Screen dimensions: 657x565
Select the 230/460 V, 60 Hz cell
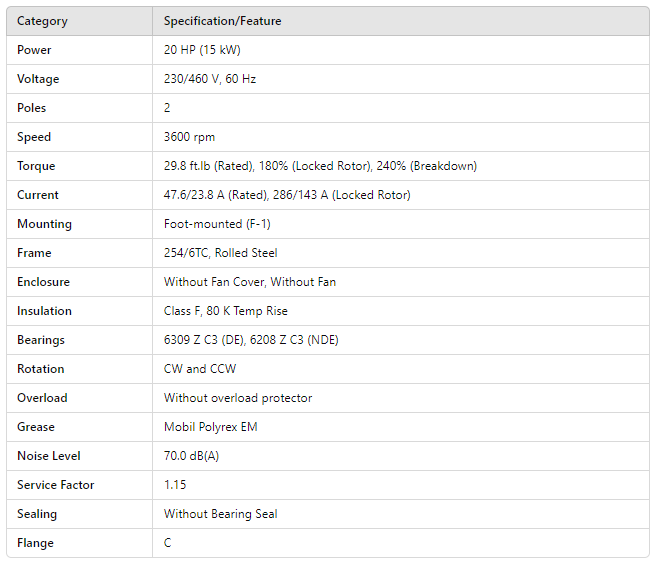tap(210, 79)
